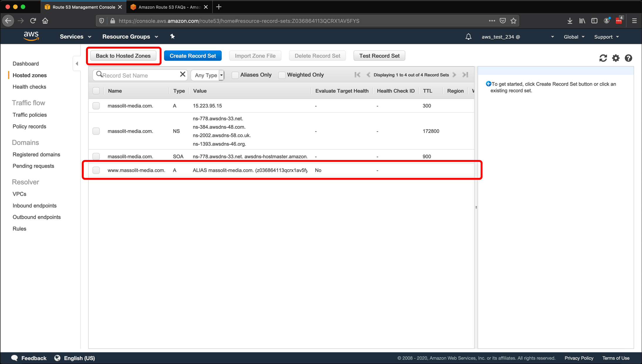
Task: Switch to the Route 53 Management Console tab
Action: point(84,7)
